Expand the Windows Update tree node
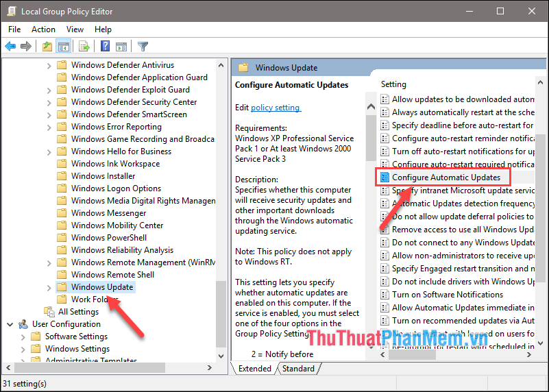 tap(49, 288)
